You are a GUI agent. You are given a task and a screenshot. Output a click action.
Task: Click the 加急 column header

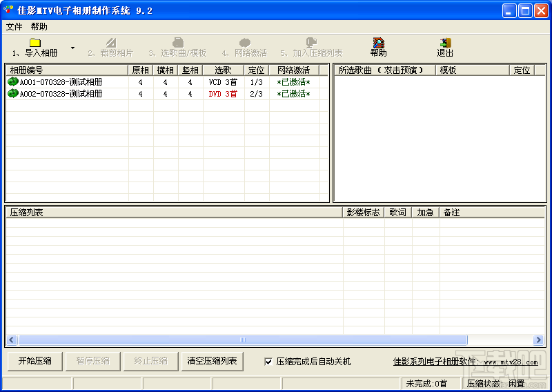tap(425, 213)
